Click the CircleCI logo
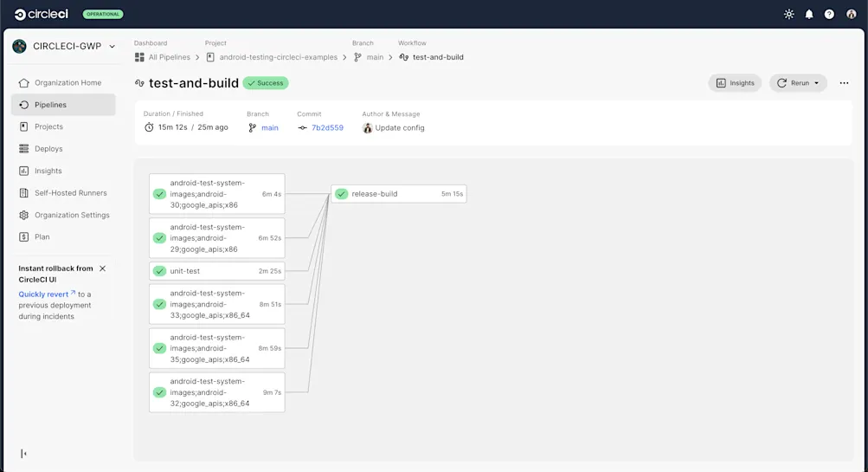This screenshot has width=868, height=472. [41, 14]
